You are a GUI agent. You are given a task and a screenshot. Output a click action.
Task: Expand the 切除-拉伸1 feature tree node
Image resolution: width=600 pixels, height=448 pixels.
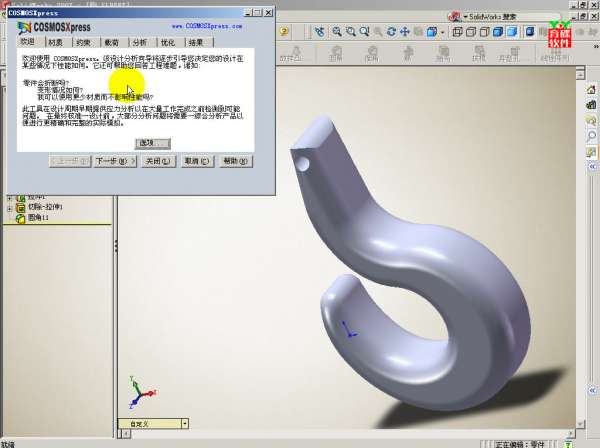pyautogui.click(x=9, y=207)
